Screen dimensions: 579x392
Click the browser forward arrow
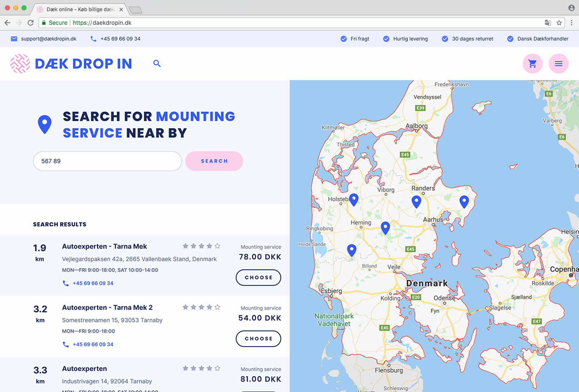19,23
